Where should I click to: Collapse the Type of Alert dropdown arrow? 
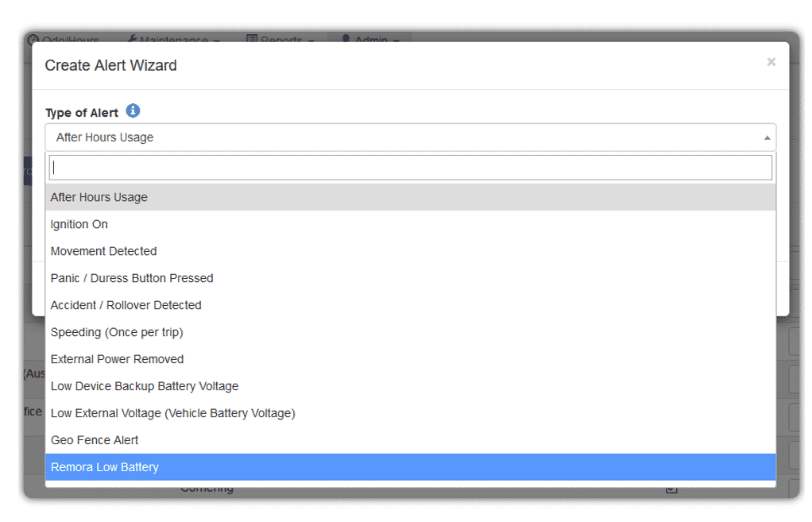(x=767, y=137)
